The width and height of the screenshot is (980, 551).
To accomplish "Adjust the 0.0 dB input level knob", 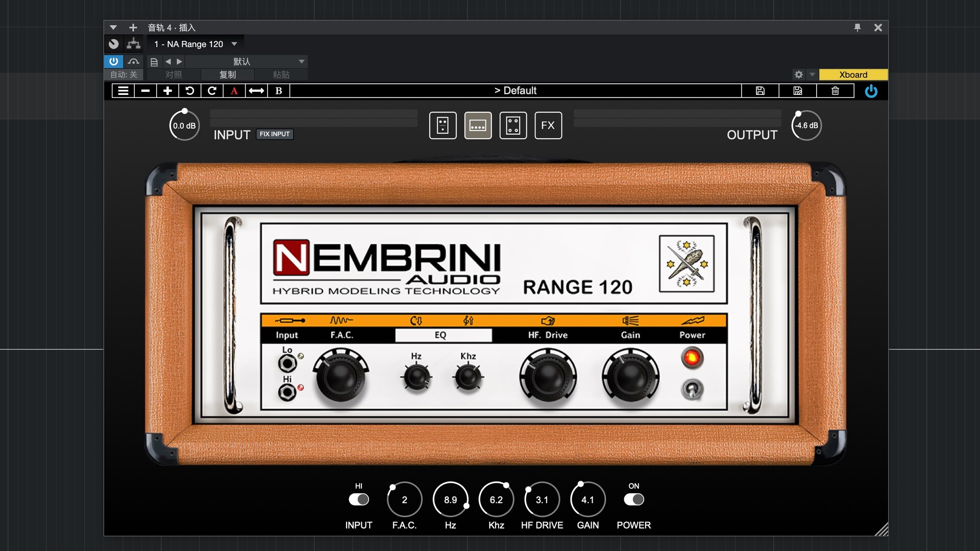I will pyautogui.click(x=184, y=126).
